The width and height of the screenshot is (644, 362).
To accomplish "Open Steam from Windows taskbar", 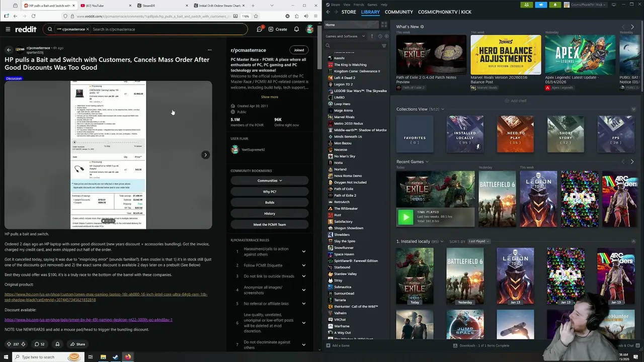I will pyautogui.click(x=115, y=357).
